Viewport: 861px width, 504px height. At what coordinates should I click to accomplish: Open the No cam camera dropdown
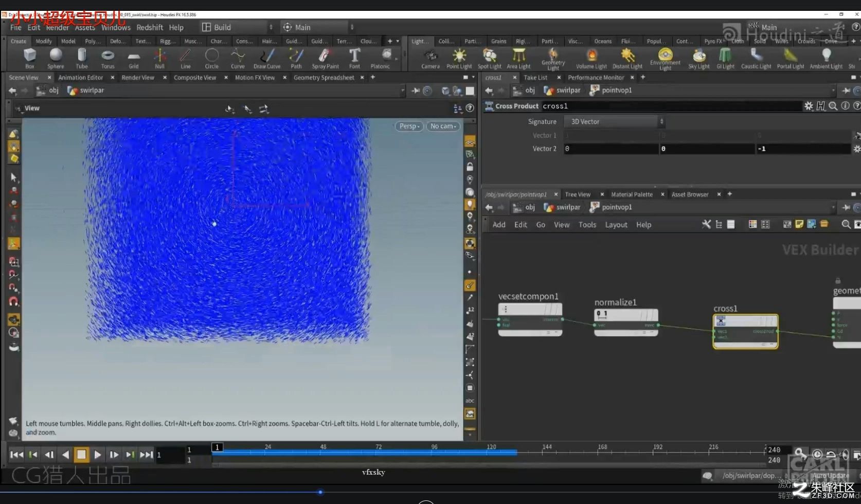point(443,126)
